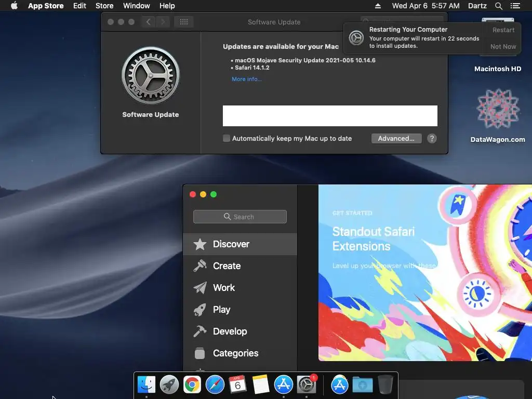Enable Automatically keep my Mac up to date
Screen dimensions: 532x399
click(227, 138)
